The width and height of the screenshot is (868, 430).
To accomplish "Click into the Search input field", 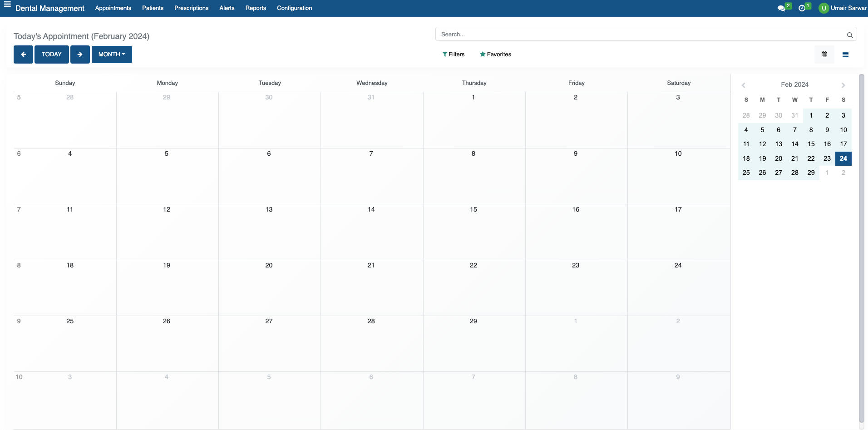I will pos(640,35).
